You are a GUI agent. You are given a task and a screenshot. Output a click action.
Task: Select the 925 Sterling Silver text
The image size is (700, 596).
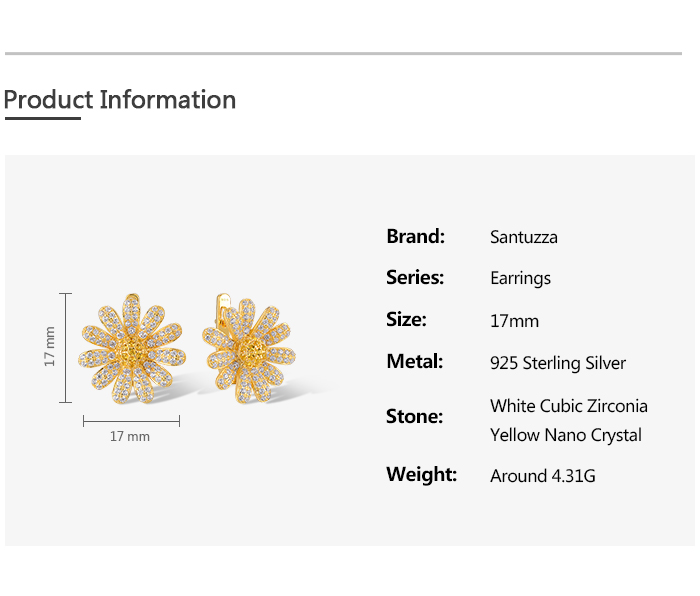pyautogui.click(x=558, y=363)
